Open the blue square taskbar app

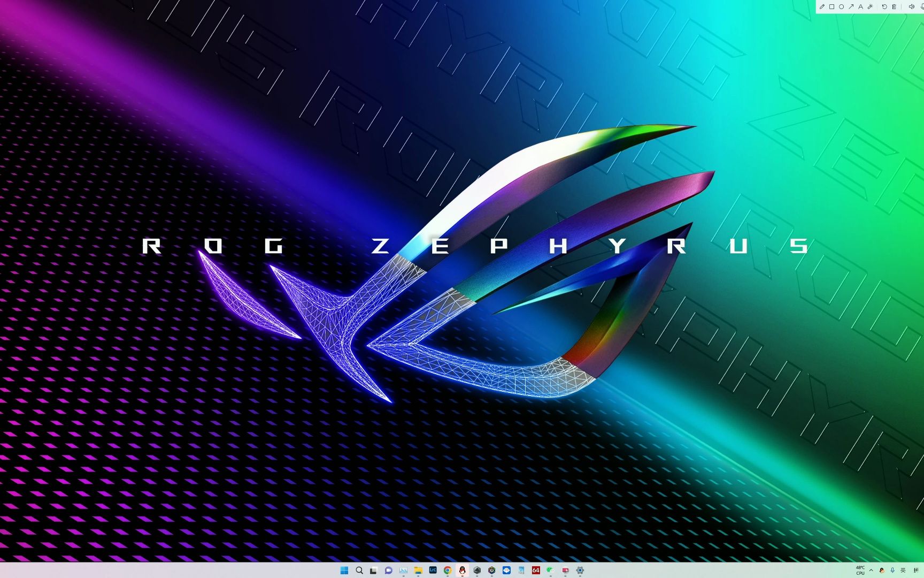506,571
